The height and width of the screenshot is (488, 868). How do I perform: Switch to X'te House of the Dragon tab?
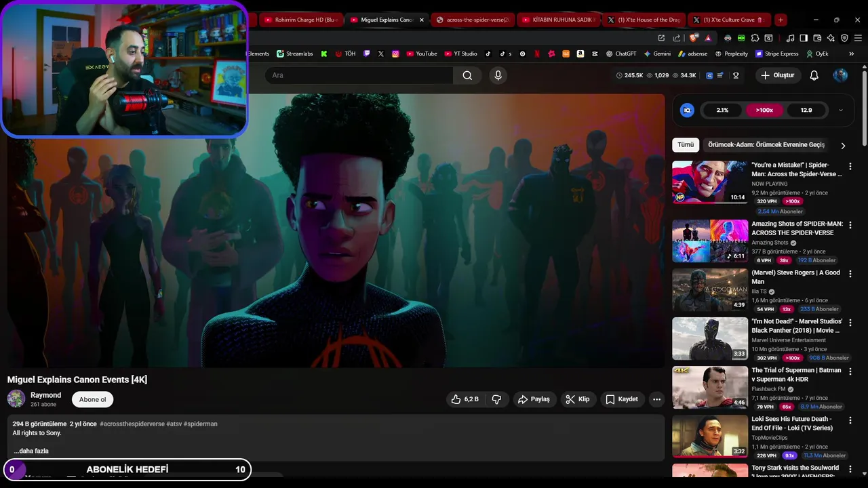click(x=644, y=20)
